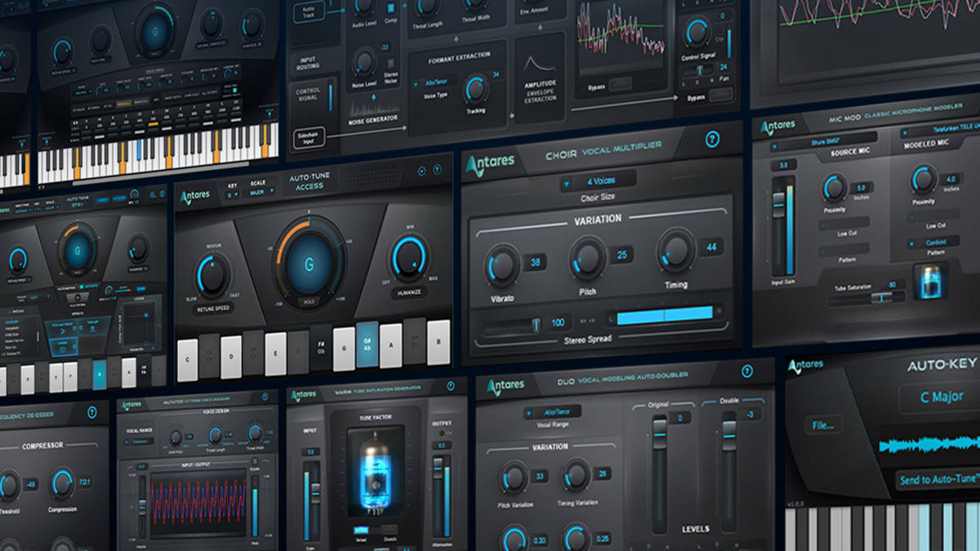Click the Timing value field 44

pyautogui.click(x=712, y=247)
